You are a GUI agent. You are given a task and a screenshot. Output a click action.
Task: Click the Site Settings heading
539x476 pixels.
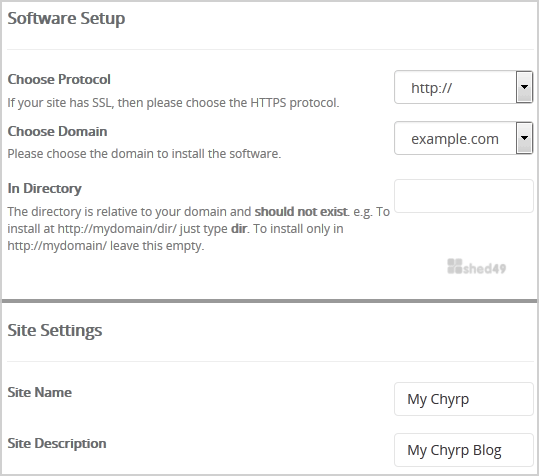(55, 331)
